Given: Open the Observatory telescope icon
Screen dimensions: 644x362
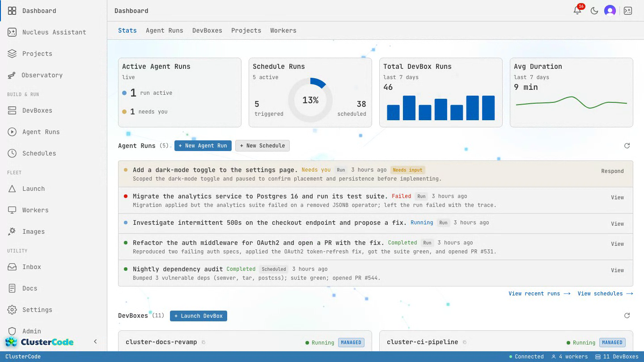Looking at the screenshot, I should coord(12,75).
